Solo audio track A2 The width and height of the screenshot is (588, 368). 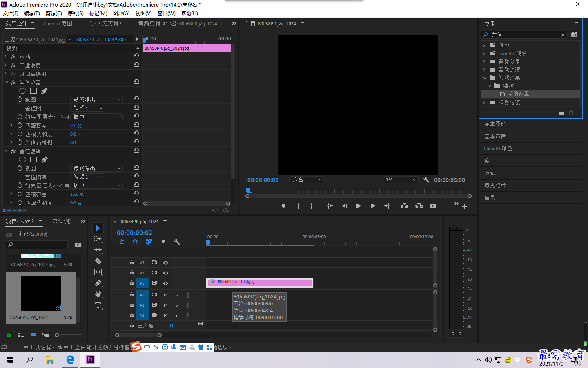click(176, 305)
